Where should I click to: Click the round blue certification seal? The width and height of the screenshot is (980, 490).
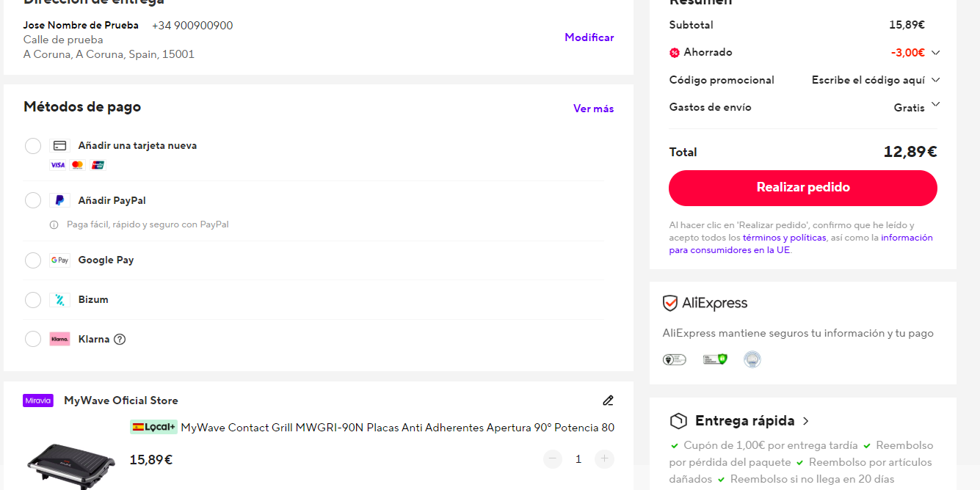(x=752, y=359)
